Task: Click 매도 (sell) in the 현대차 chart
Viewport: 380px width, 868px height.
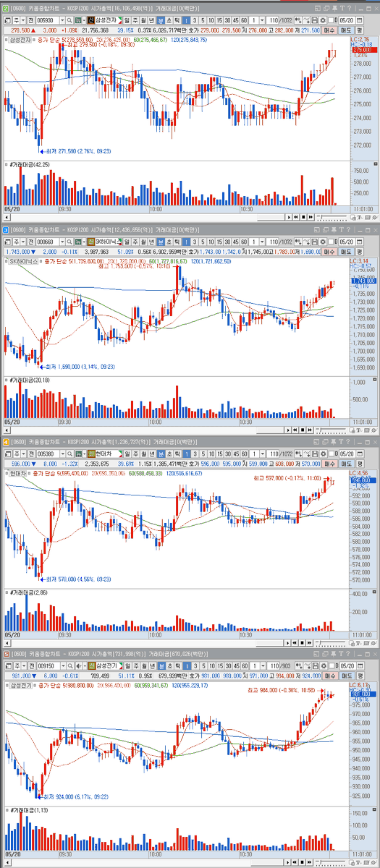Action: pyautogui.click(x=346, y=463)
